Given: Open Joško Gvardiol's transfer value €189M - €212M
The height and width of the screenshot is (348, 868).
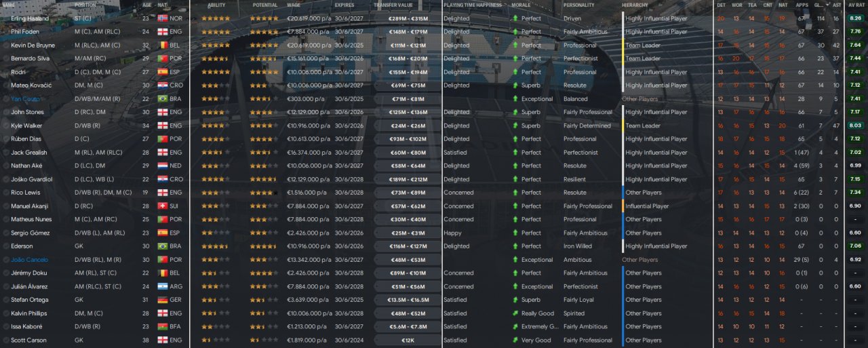Looking at the screenshot, I should (x=407, y=179).
